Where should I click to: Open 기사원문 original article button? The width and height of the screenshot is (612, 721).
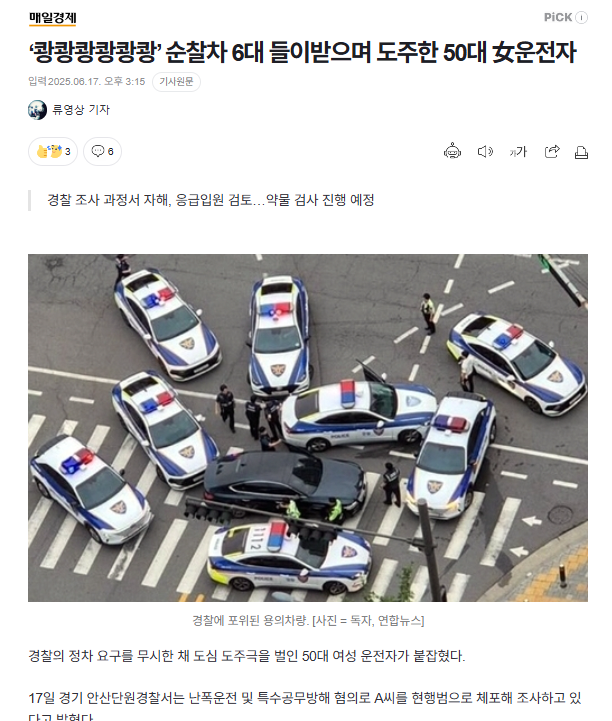(x=176, y=82)
